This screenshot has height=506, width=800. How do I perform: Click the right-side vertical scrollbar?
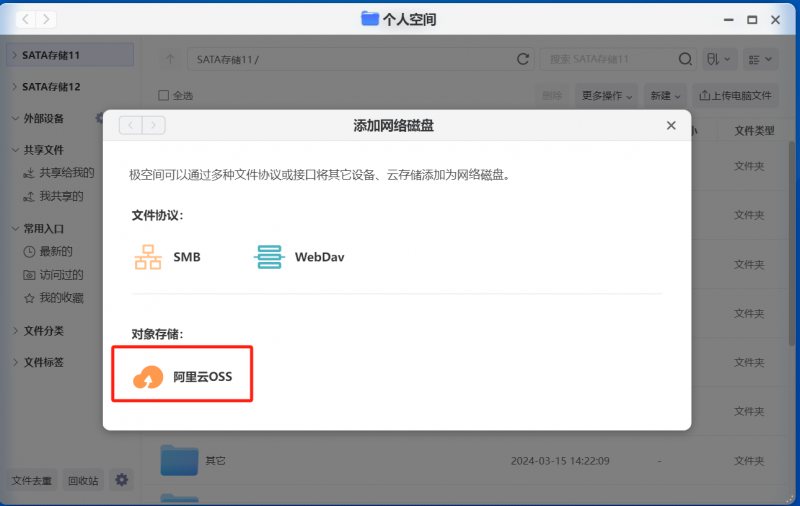pyautogui.click(x=792, y=245)
